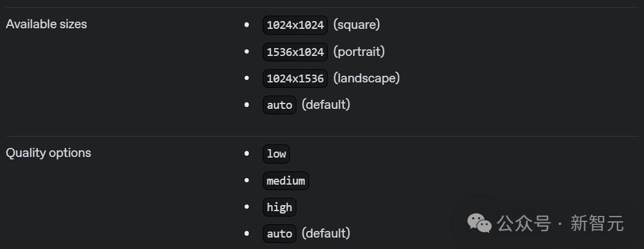Screen dimensions: 644x249
Task: Click the bullet point before the low tag
Action: click(x=246, y=154)
